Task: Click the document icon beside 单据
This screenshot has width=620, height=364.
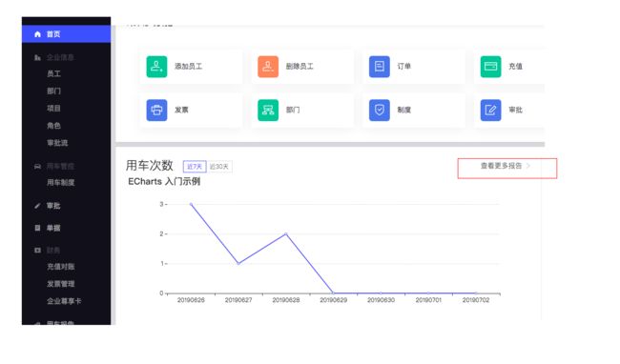Action: coord(37,228)
